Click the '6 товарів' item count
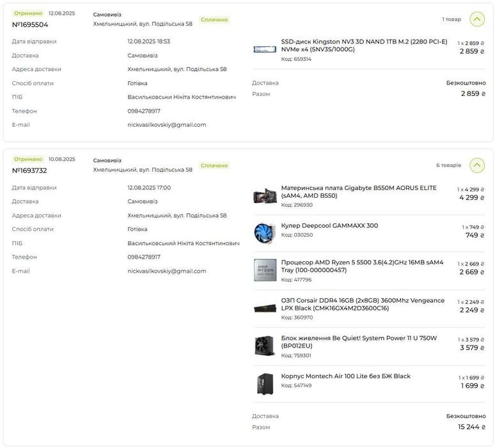 (448, 165)
